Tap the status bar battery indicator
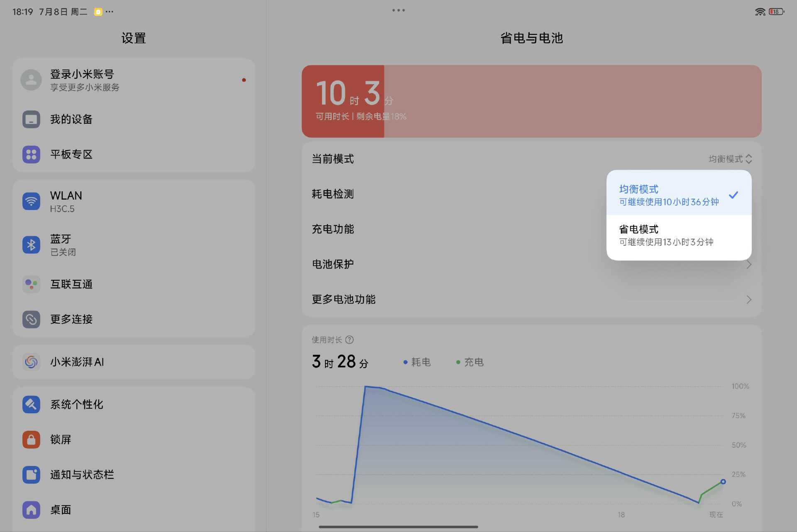 coord(776,12)
